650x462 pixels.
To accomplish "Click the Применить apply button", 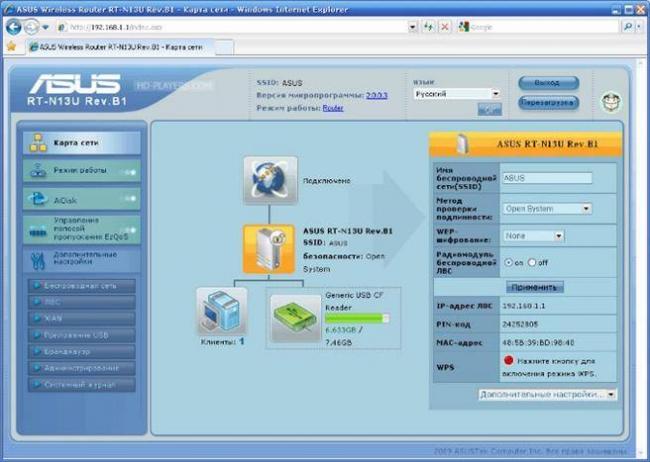I will coord(535,287).
